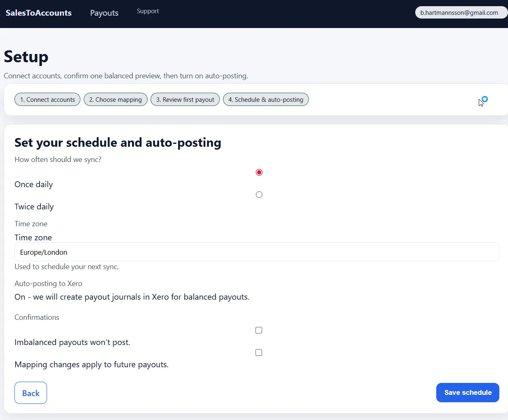Click the Europe/London time zone field

tap(256, 252)
